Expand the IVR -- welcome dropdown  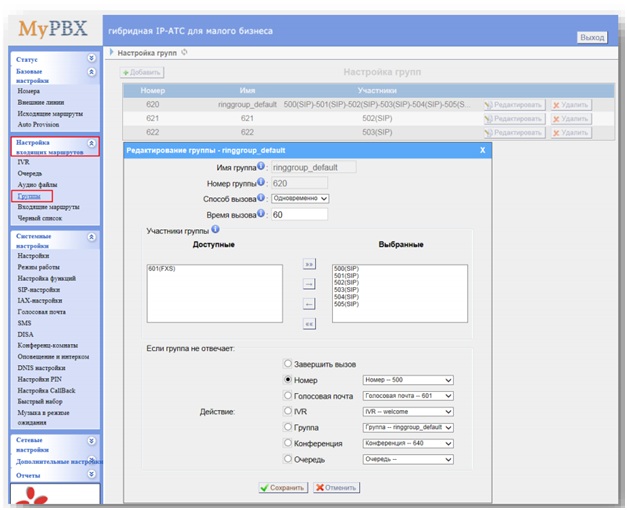408,411
